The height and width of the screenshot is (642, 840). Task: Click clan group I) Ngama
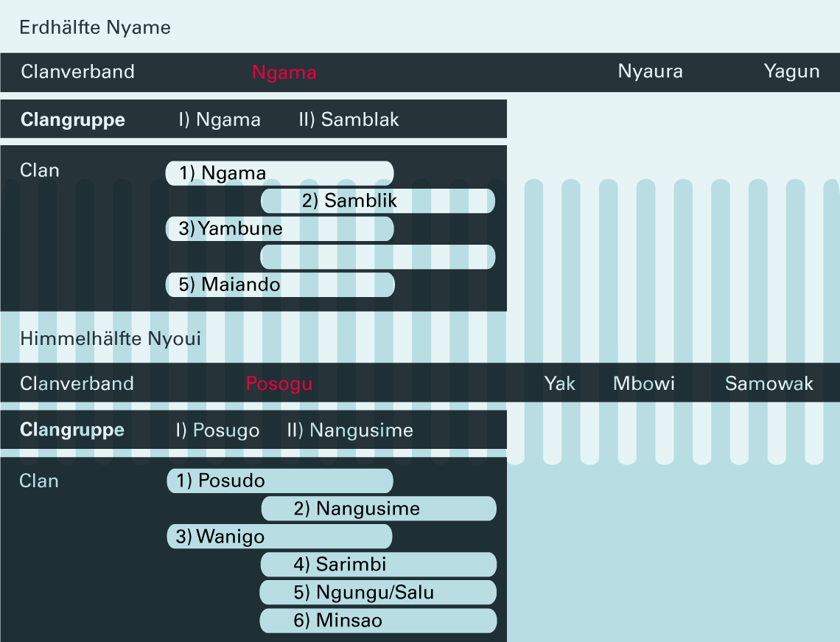pyautogui.click(x=219, y=119)
